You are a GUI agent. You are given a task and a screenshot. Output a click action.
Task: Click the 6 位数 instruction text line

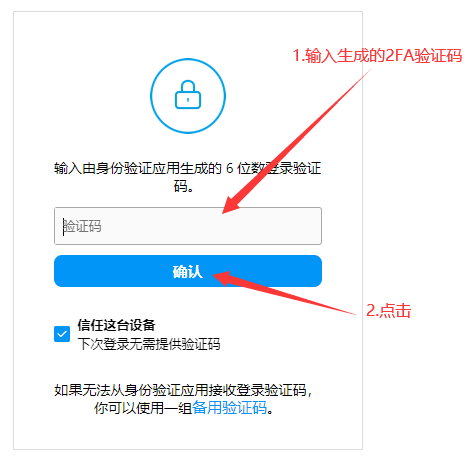click(x=188, y=168)
